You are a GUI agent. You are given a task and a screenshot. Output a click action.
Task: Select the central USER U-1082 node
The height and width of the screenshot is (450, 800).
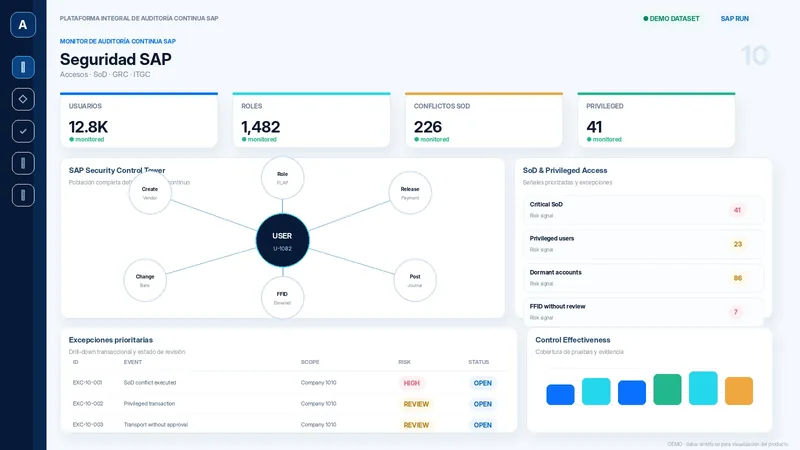tap(282, 240)
